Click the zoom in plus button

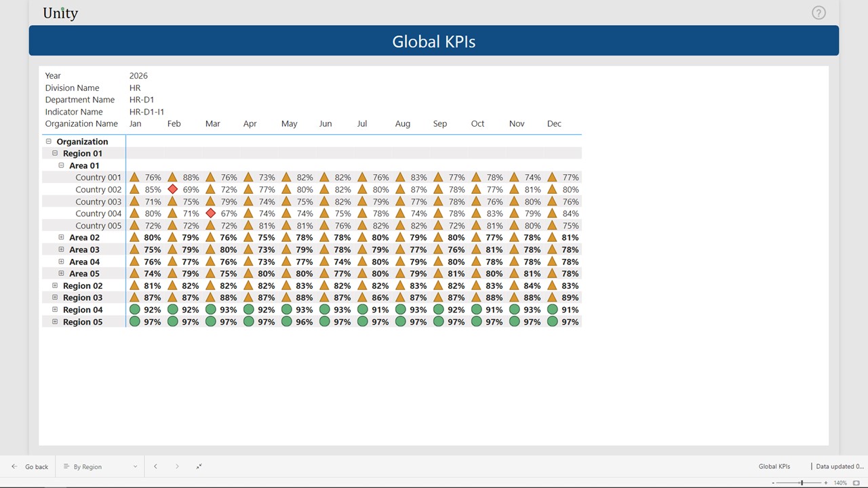[826, 483]
